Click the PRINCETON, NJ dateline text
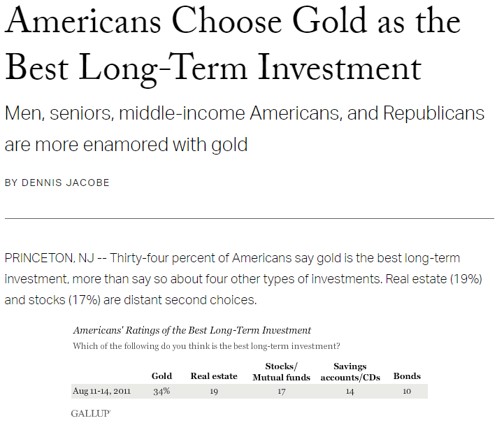Screen dimensions: 504x428 point(50,258)
